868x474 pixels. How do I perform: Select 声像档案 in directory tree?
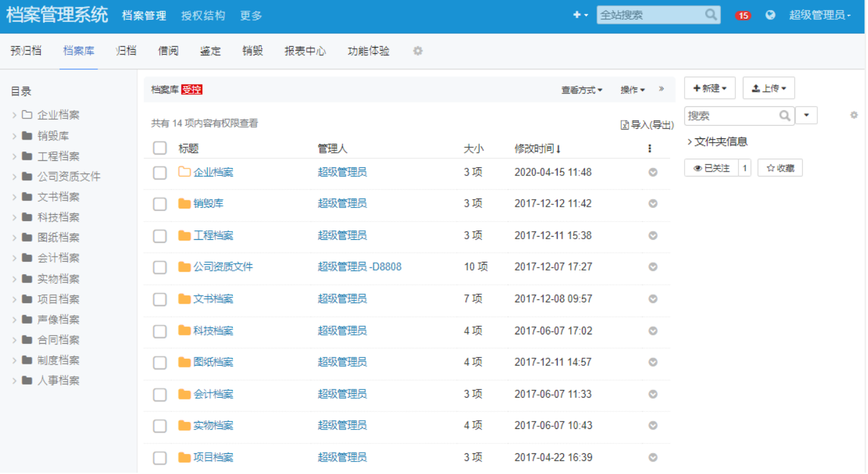click(58, 319)
